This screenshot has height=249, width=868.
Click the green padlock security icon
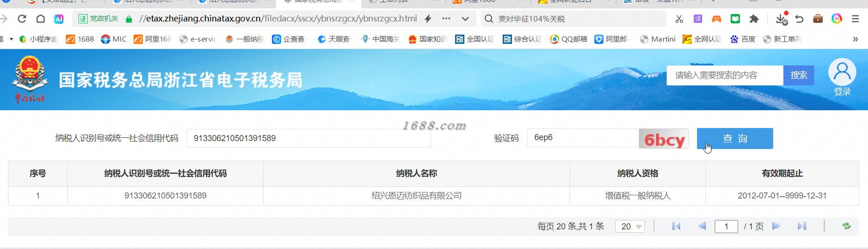129,19
